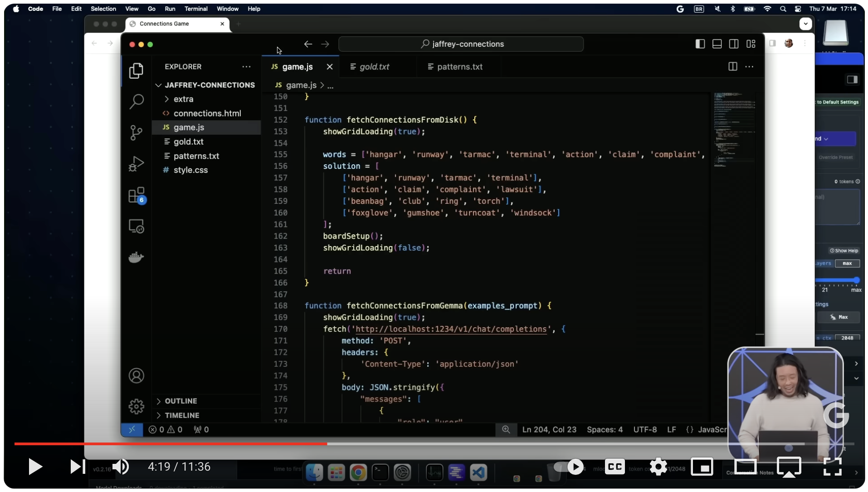Open the Docker extension icon
The height and width of the screenshot is (492, 868).
click(x=136, y=257)
